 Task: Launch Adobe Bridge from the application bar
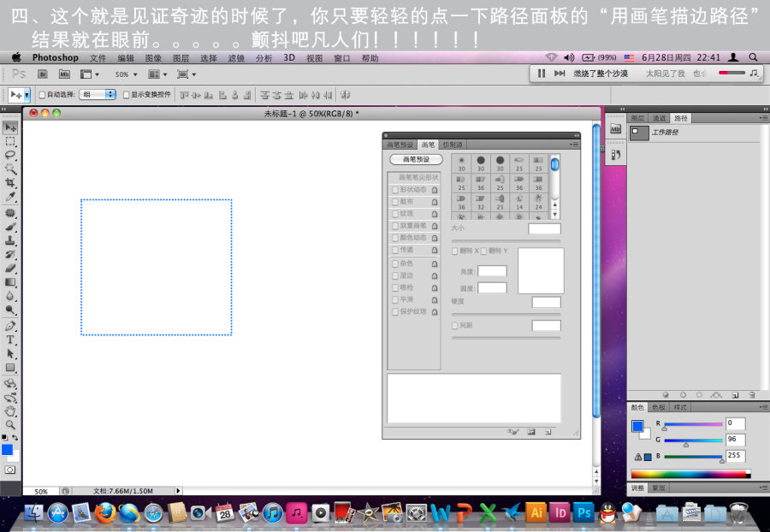pos(43,74)
